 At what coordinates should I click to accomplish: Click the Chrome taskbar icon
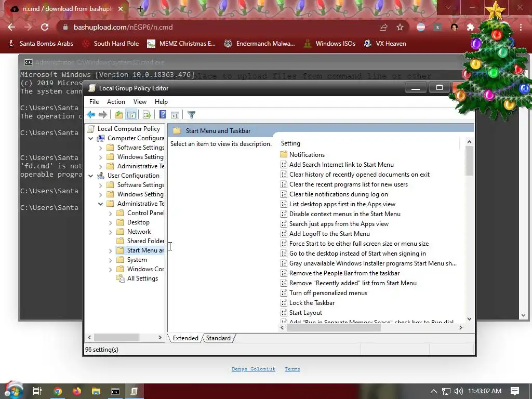coord(58,391)
